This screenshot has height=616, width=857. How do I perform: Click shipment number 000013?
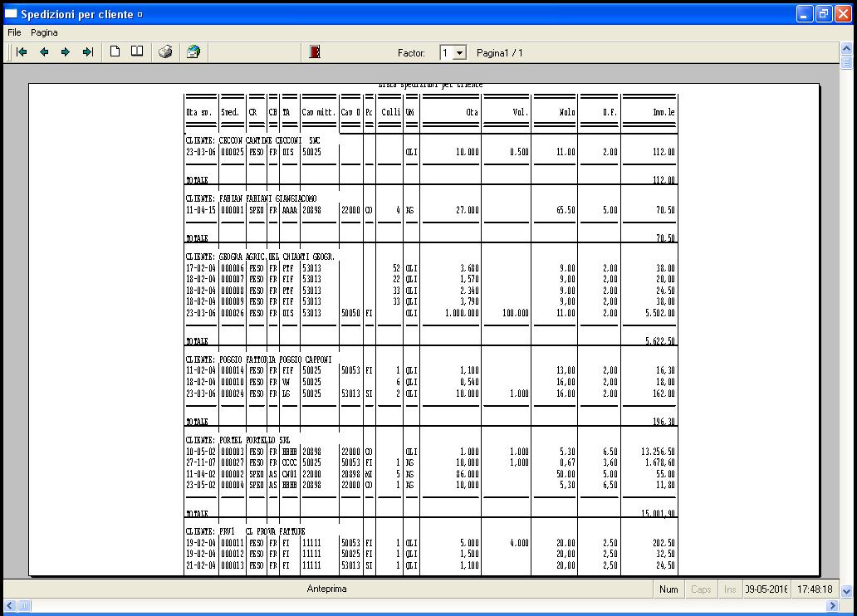point(233,565)
